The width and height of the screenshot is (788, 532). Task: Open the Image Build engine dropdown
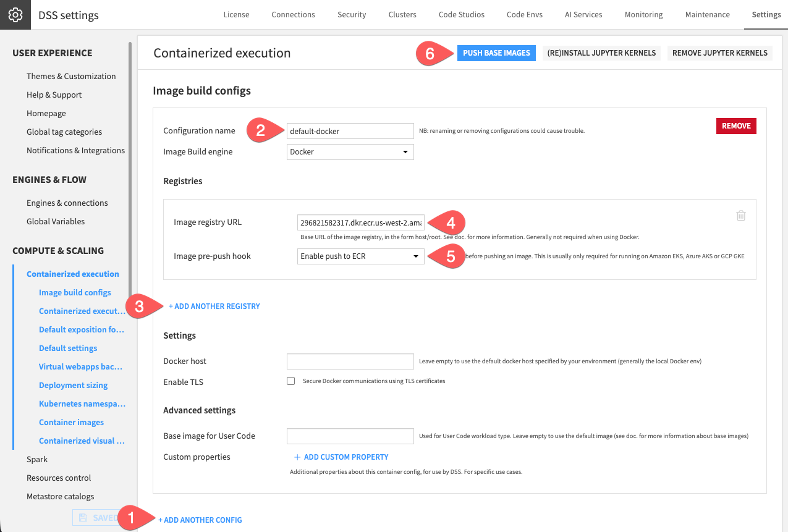[x=350, y=151]
